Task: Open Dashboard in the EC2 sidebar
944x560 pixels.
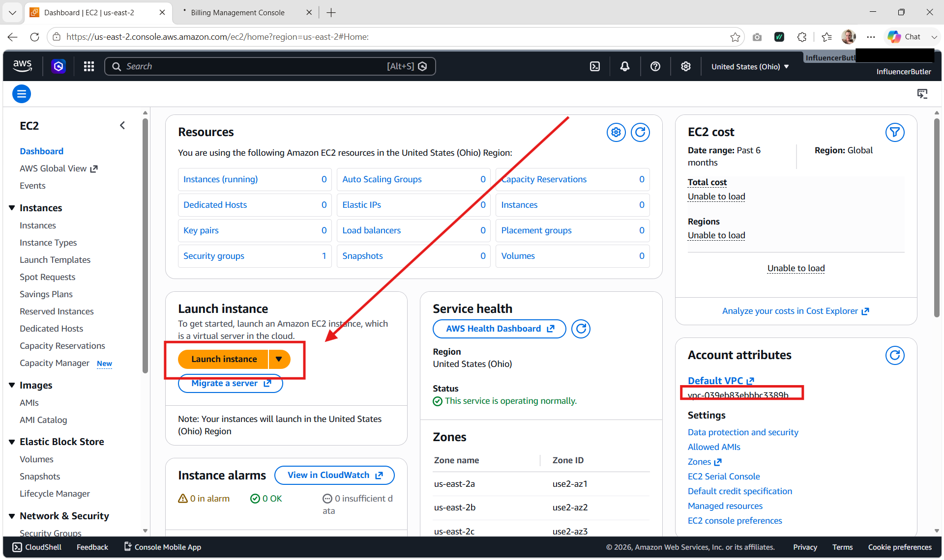Action: point(41,151)
